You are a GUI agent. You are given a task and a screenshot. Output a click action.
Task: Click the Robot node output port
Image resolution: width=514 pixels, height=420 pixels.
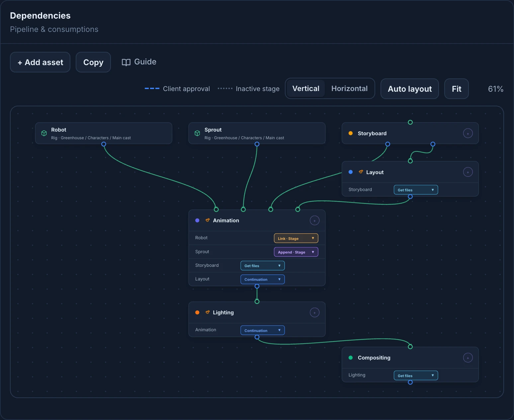[x=104, y=144]
